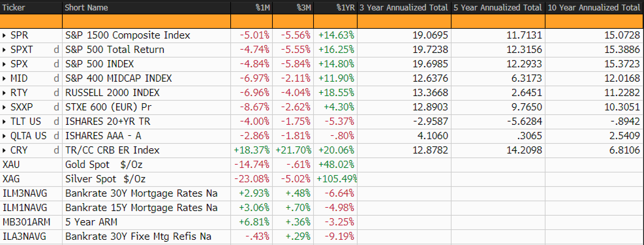Click the orange filter cell under Short Name
Image resolution: width=644 pixels, height=245 pixels.
click(x=146, y=22)
